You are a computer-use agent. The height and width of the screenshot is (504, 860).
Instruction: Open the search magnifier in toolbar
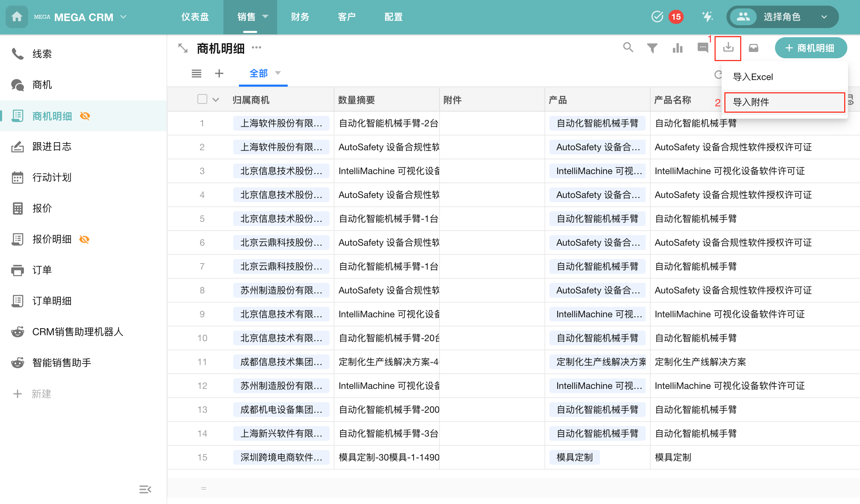(x=628, y=47)
